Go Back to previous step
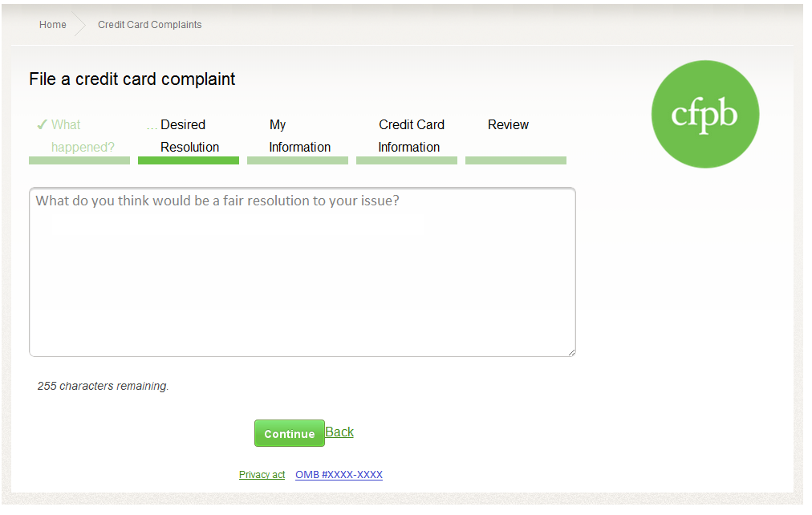Image resolution: width=812 pixels, height=515 pixels. (339, 432)
